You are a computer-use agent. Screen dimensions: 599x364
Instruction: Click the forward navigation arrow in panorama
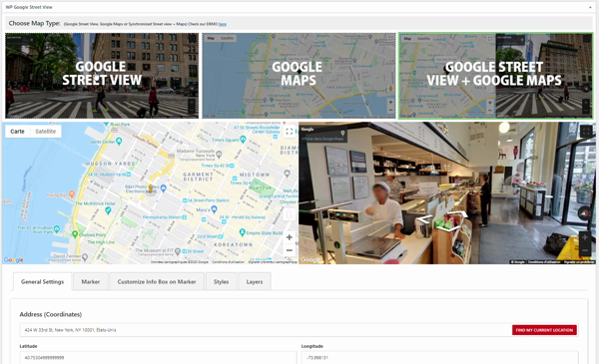pyautogui.click(x=458, y=213)
